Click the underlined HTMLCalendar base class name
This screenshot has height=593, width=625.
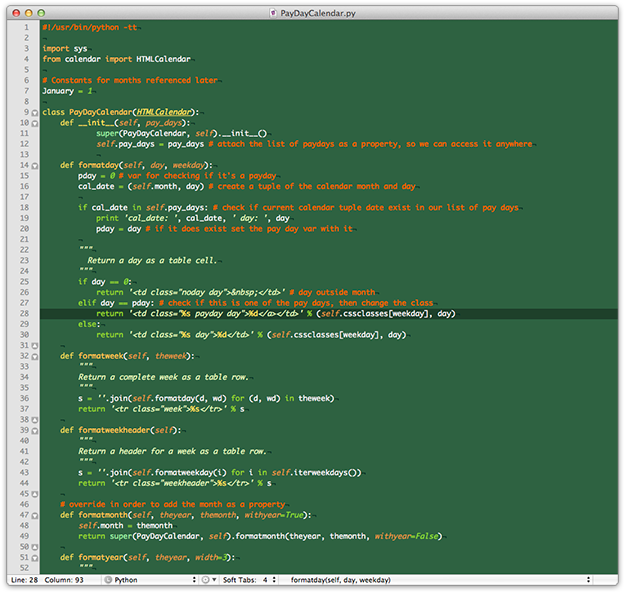coord(164,112)
